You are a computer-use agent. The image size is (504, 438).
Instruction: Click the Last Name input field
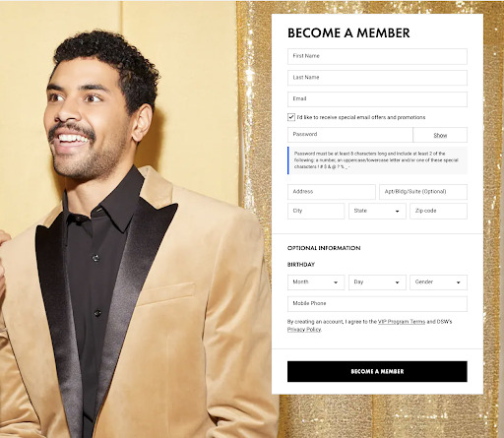click(377, 78)
